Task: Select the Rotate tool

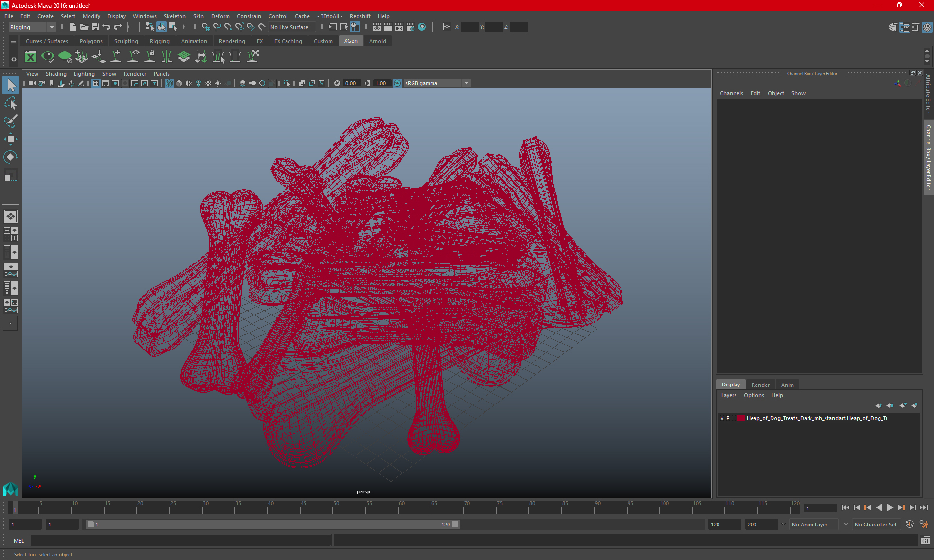Action: [10, 157]
